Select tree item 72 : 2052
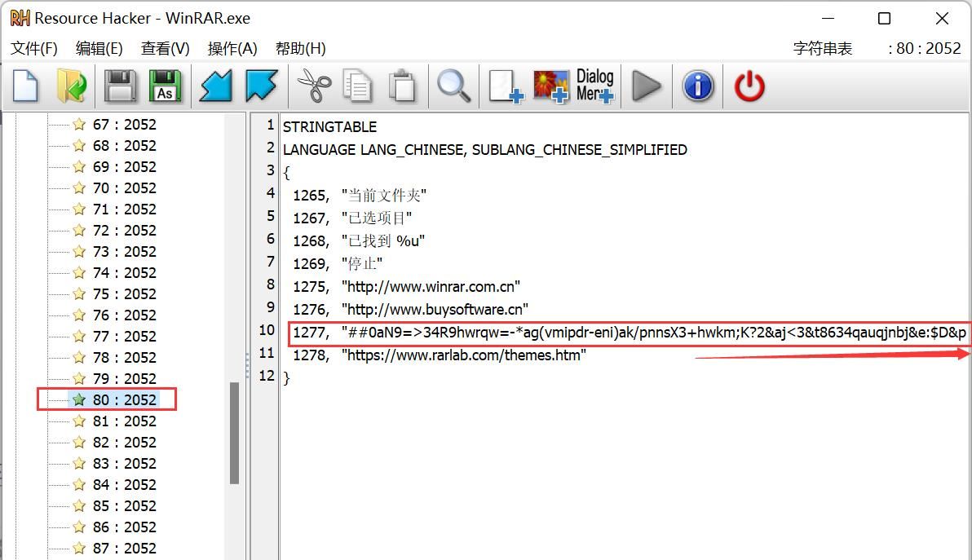This screenshot has width=972, height=560. click(124, 231)
